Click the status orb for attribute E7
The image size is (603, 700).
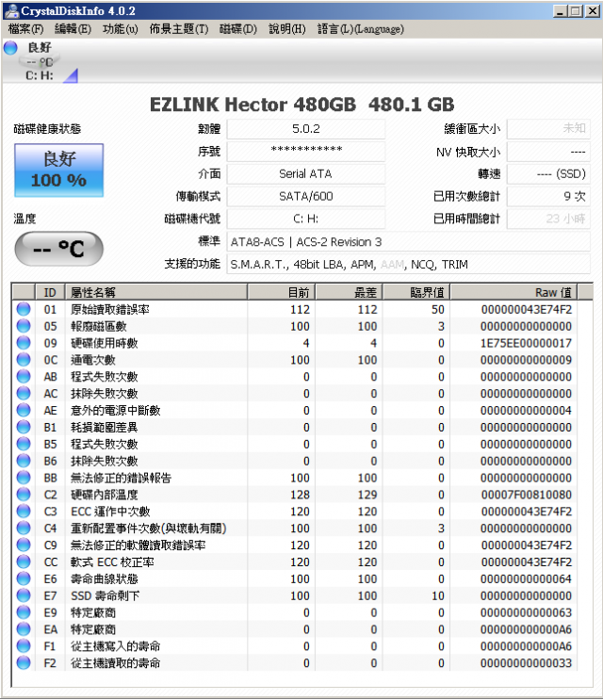[x=24, y=595]
